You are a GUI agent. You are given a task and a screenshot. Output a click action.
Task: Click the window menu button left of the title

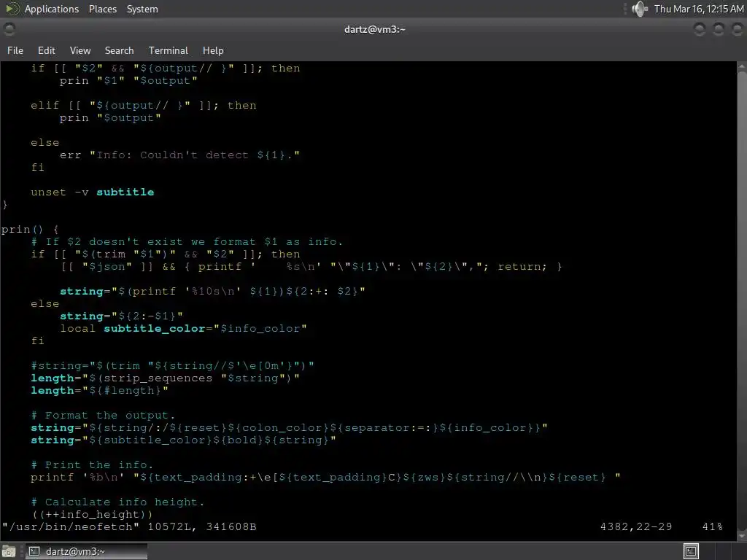(x=9, y=29)
